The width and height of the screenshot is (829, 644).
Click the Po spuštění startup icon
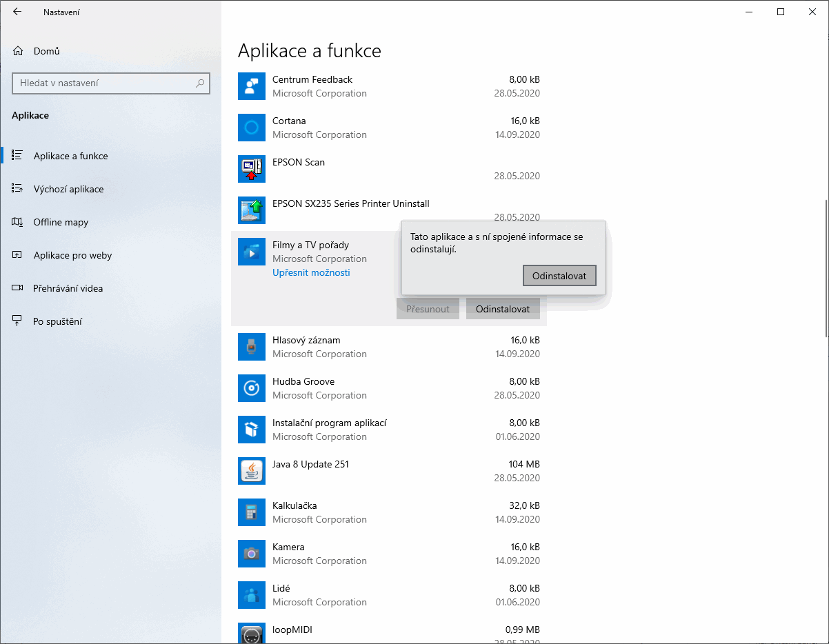coord(18,321)
